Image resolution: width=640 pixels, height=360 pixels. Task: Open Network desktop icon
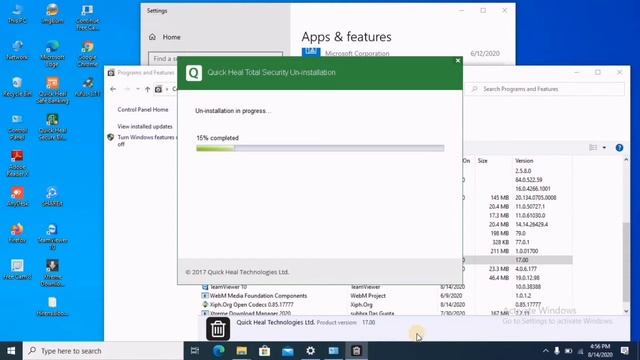17,50
